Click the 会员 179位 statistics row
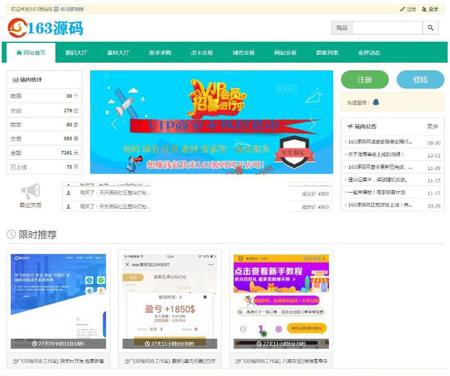Screen dimensions: 450x376 (44, 110)
